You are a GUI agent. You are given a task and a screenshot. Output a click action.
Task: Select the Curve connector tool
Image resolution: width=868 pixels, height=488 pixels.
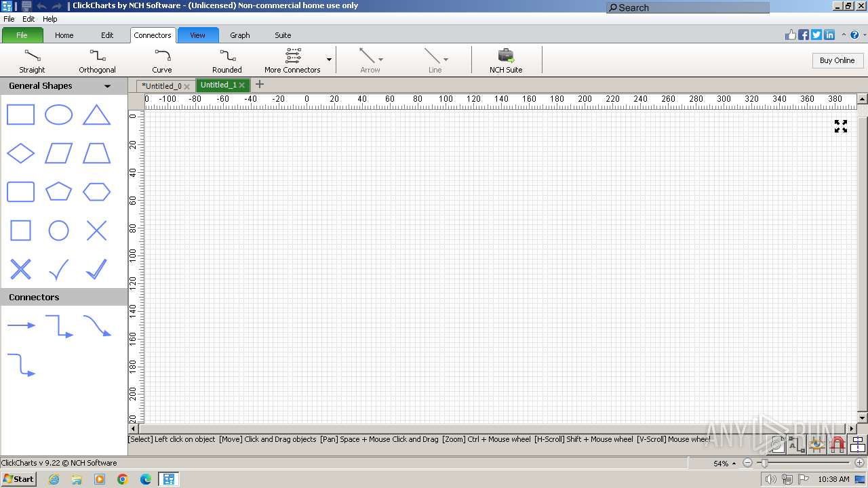[162, 60]
